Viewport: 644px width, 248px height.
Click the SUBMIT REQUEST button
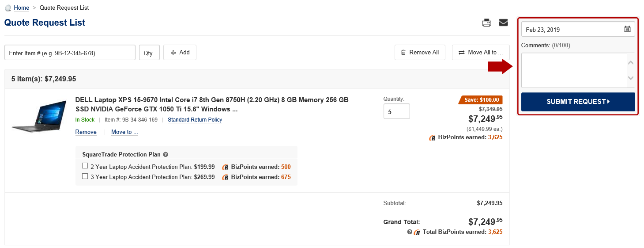[x=578, y=102]
